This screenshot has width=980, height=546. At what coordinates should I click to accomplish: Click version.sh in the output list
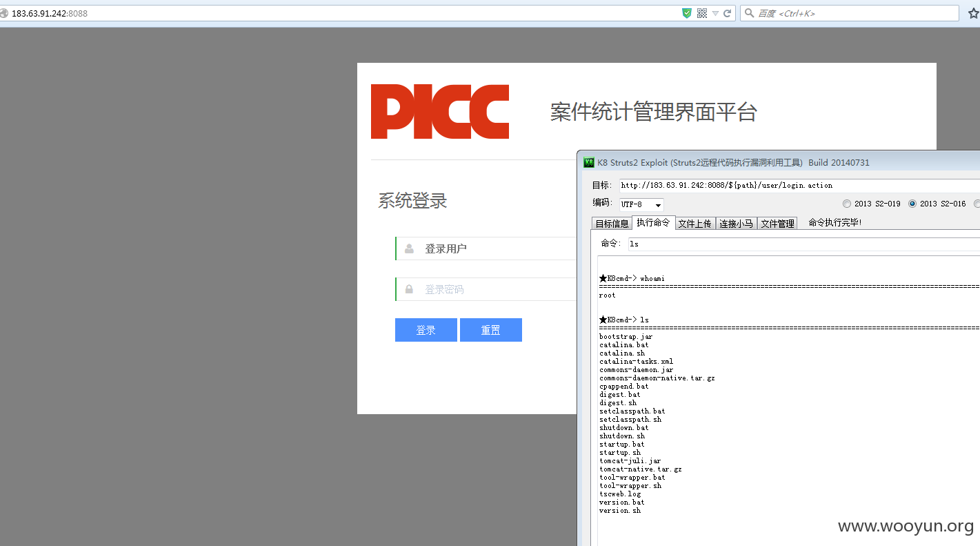click(x=620, y=511)
